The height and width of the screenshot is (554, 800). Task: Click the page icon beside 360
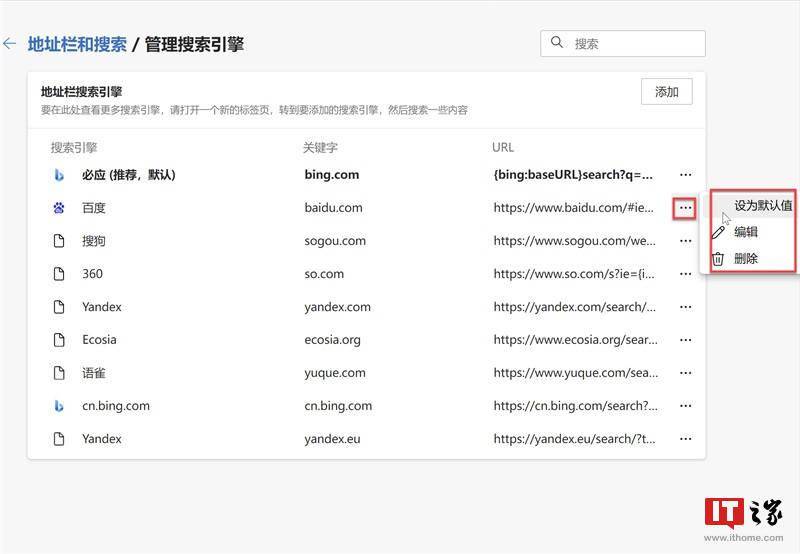pos(59,274)
